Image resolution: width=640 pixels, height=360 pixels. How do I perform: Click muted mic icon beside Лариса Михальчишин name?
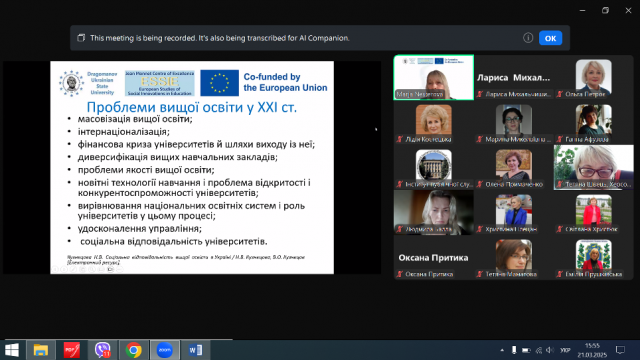pos(480,94)
